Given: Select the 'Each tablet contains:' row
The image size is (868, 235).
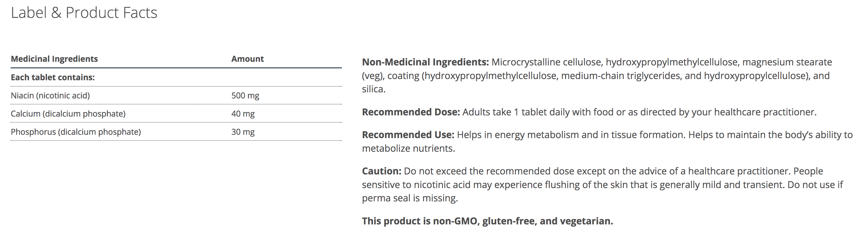Looking at the screenshot, I should click(x=53, y=77).
